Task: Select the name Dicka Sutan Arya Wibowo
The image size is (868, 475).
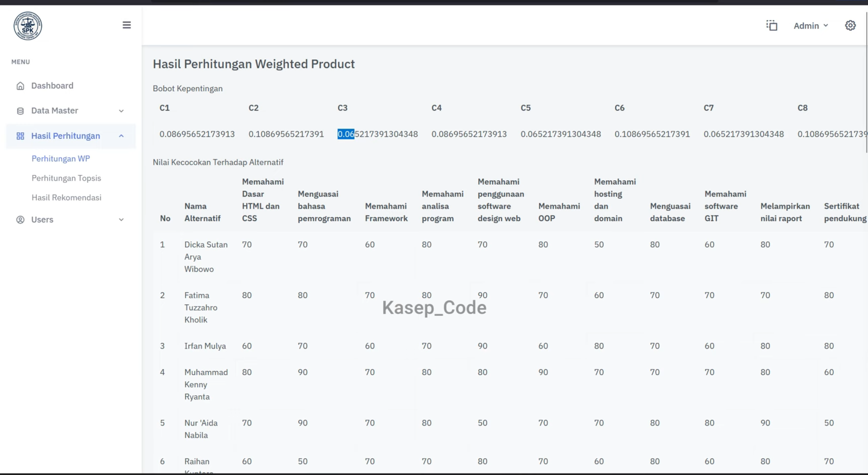Action: (x=206, y=257)
